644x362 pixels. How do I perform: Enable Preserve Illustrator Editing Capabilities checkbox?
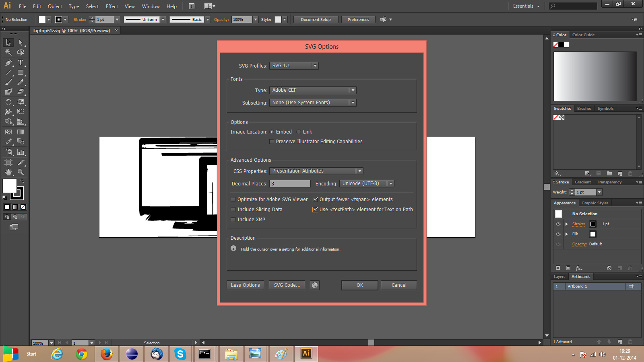[x=272, y=142]
